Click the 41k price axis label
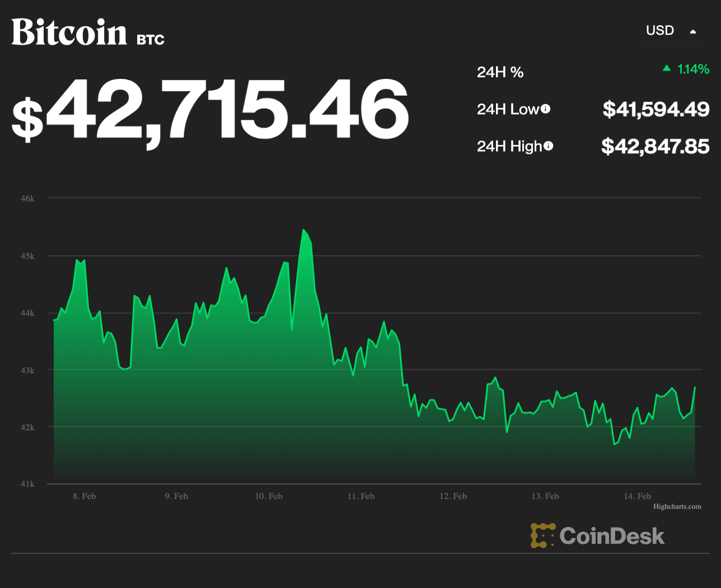The image size is (721, 588). [x=27, y=484]
